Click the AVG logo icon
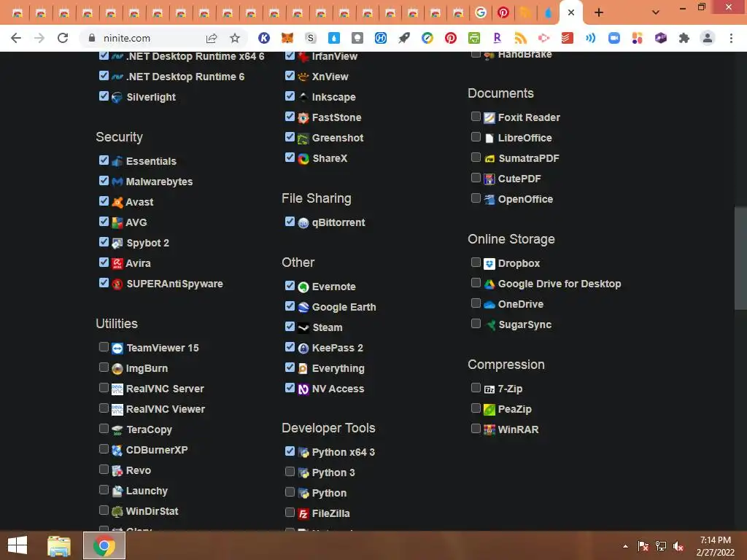The width and height of the screenshot is (747, 560). [x=117, y=222]
